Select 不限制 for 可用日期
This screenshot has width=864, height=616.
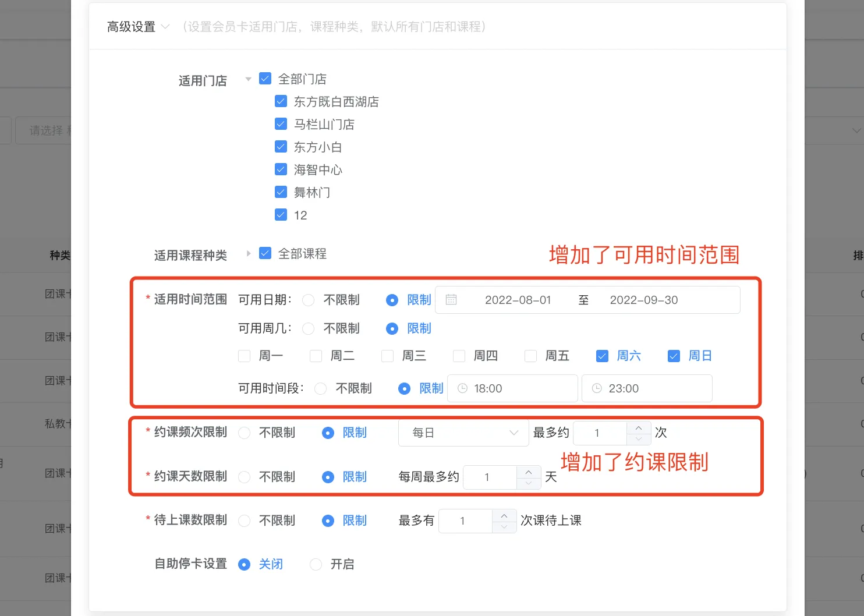pos(309,300)
